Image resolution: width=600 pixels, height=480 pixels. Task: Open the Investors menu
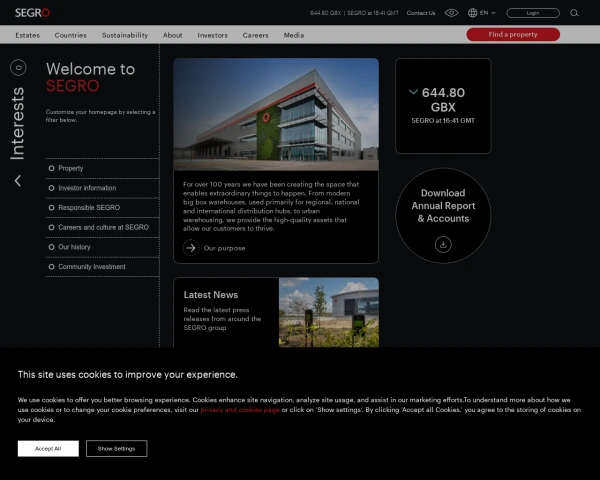[212, 35]
